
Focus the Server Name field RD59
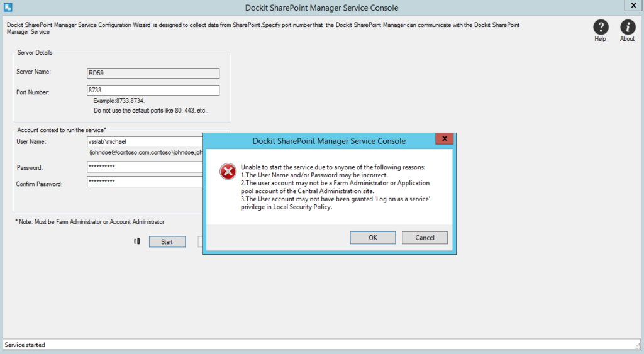tap(153, 73)
